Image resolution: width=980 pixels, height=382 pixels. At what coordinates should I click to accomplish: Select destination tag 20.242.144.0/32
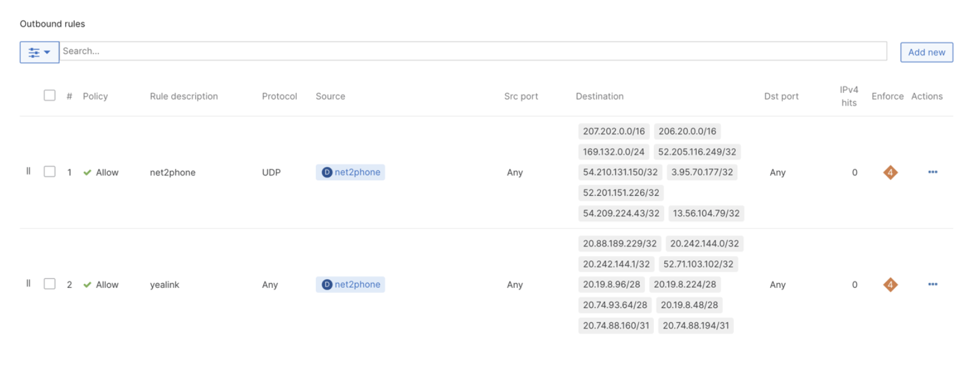click(704, 243)
